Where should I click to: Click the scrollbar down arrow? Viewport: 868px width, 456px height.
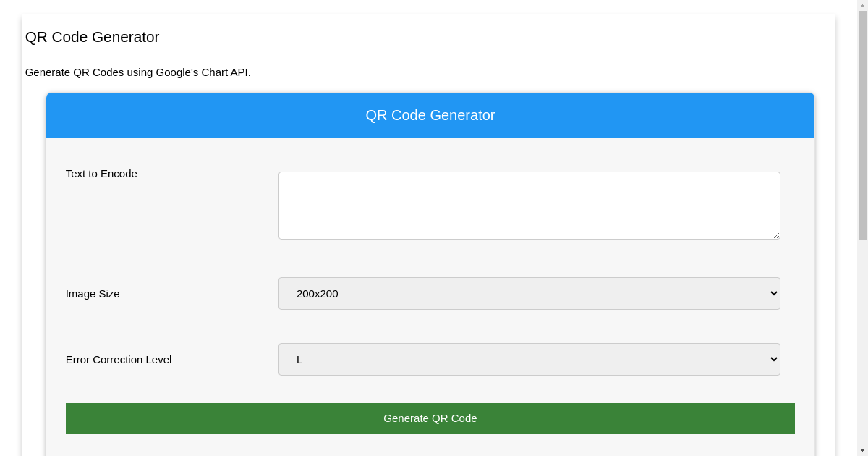tap(862, 450)
